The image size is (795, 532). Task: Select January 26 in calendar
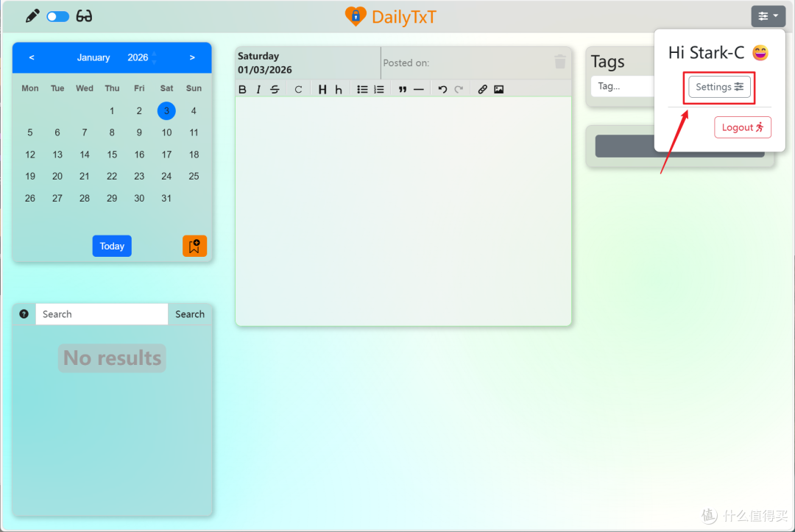click(30, 198)
